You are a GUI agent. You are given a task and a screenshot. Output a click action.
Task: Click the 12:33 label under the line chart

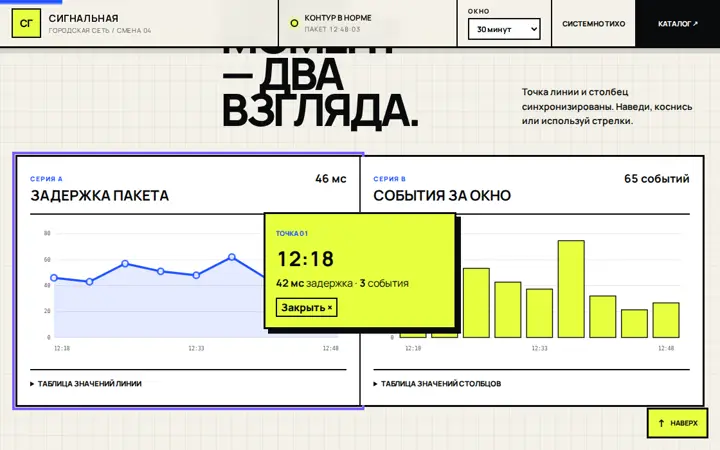(196, 348)
